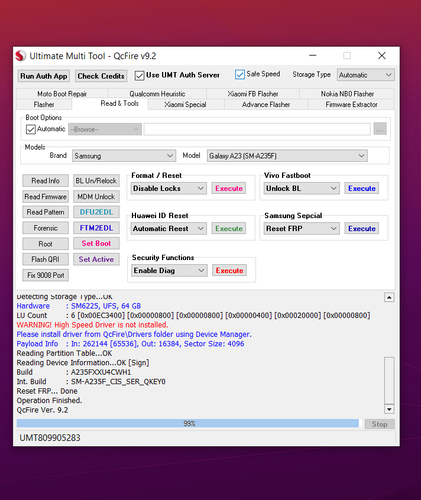Screen dimensions: 421x500
Task: Open the Huawei ID Reset dropdown
Action: 169,229
